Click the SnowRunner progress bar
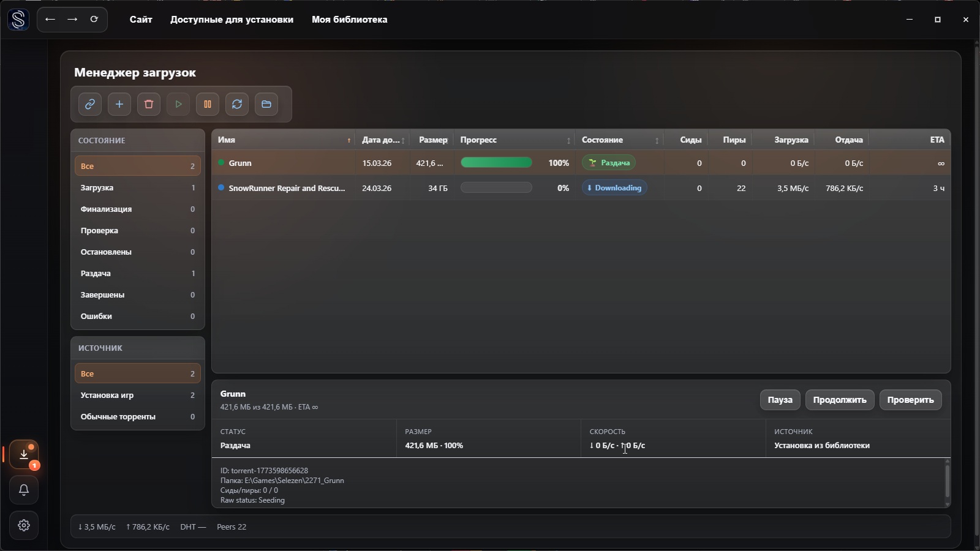This screenshot has width=980, height=551. tap(496, 188)
